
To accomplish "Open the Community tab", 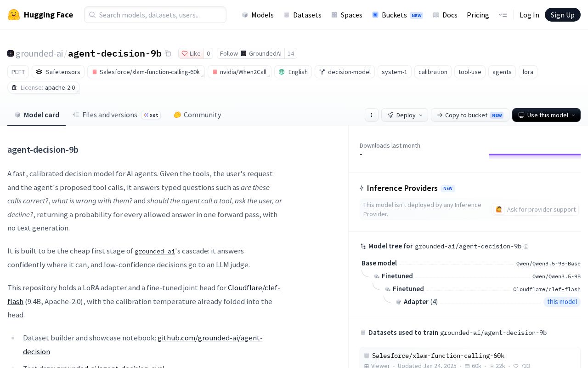I will coord(197,115).
